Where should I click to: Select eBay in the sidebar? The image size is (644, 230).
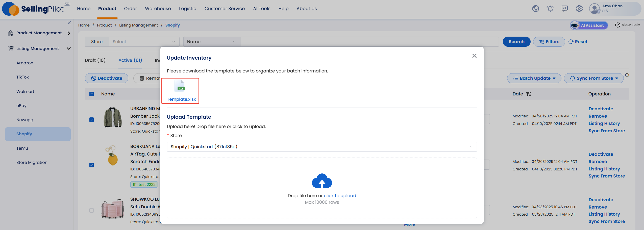point(21,106)
